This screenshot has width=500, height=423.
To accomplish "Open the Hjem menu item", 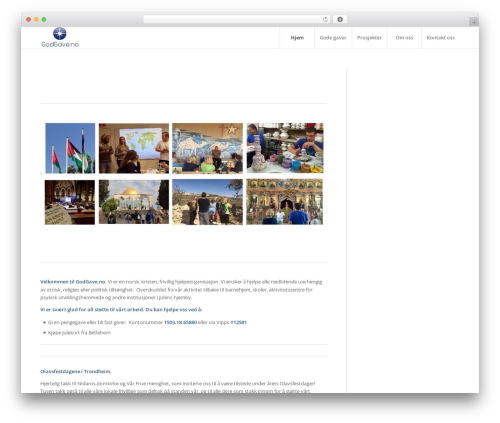I will [x=297, y=38].
